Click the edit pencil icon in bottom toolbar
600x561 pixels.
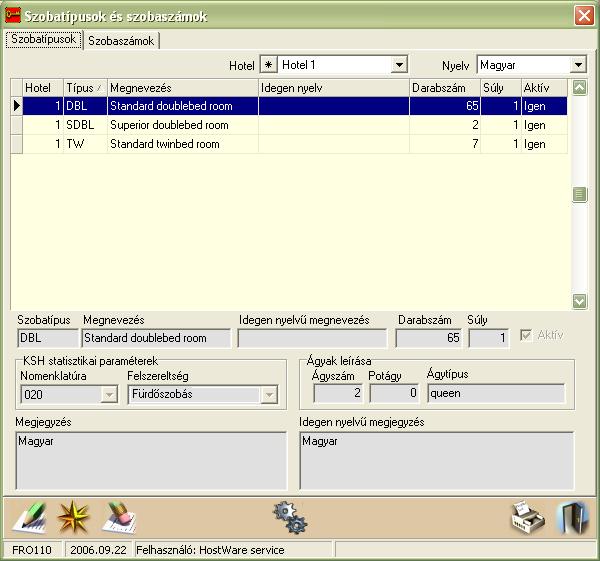[30, 519]
